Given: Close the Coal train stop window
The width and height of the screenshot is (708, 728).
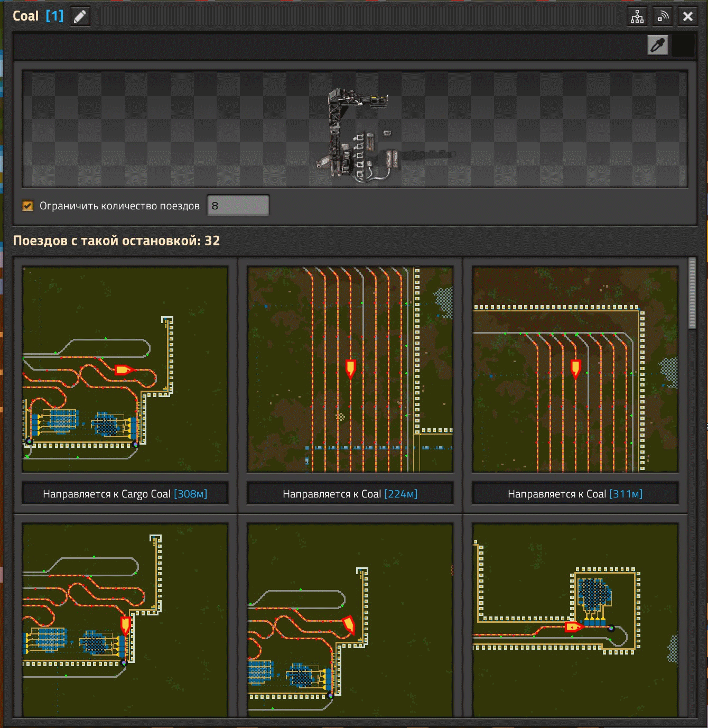Looking at the screenshot, I should (688, 16).
